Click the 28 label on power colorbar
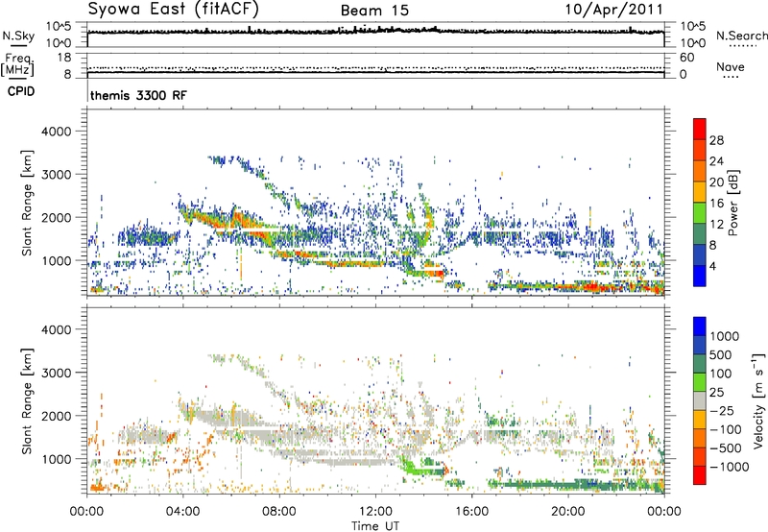The image size is (768, 532). tap(716, 140)
